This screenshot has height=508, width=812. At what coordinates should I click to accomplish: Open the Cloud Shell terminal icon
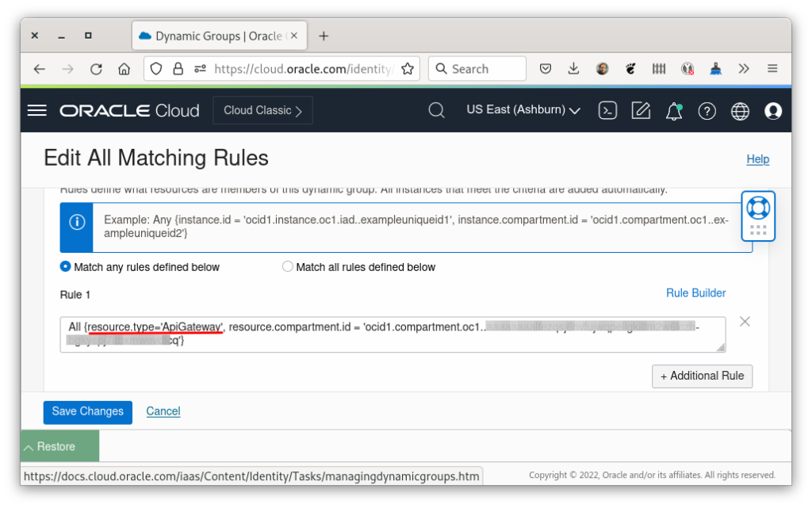pos(607,110)
